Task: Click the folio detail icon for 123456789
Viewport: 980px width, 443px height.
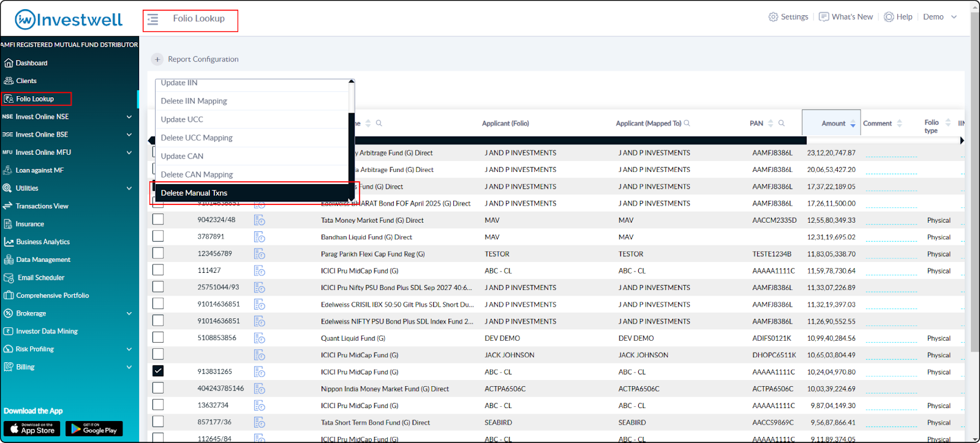Action: pyautogui.click(x=260, y=254)
